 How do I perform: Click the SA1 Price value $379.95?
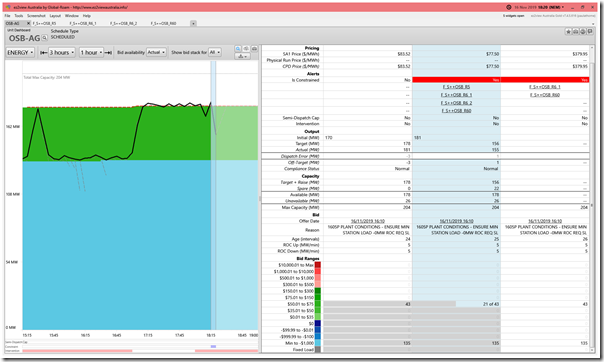(x=580, y=54)
